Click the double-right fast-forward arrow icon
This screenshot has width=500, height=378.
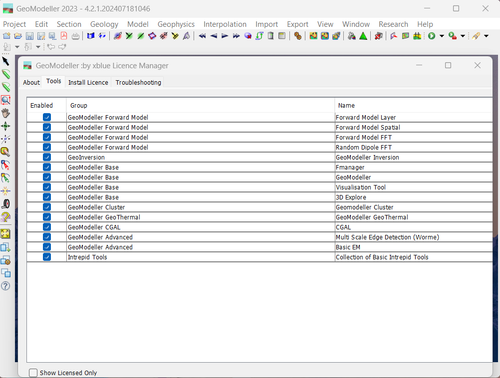(236, 36)
